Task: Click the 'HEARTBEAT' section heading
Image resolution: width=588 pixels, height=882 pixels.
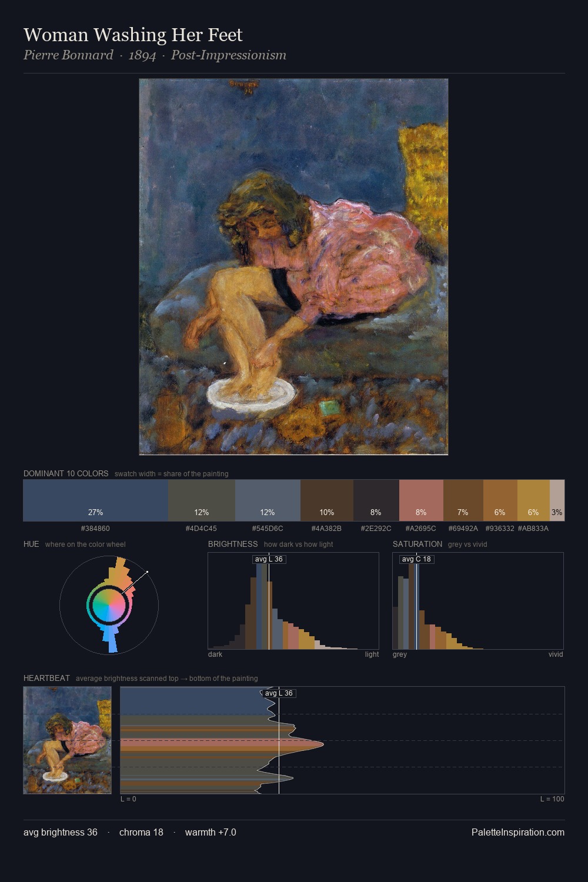Action: [x=46, y=678]
